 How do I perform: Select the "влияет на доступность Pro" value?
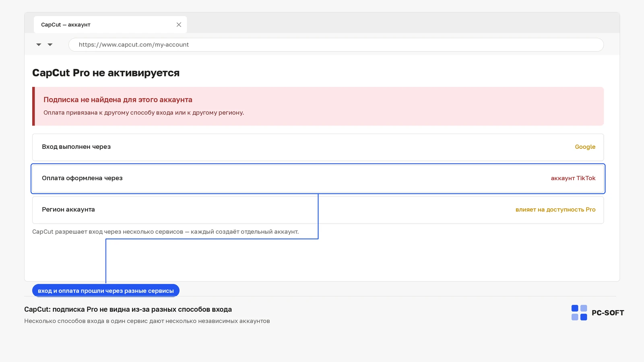pos(555,210)
